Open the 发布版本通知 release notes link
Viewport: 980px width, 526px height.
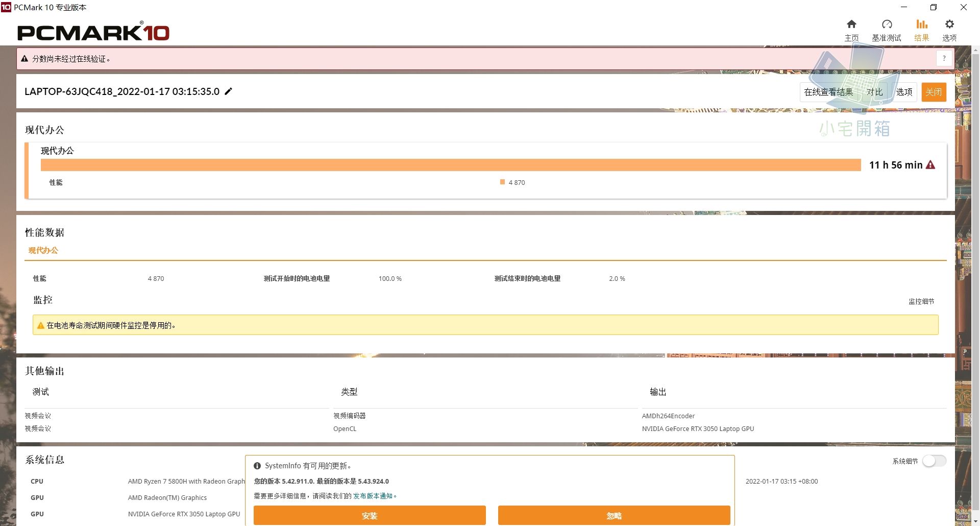(x=373, y=496)
